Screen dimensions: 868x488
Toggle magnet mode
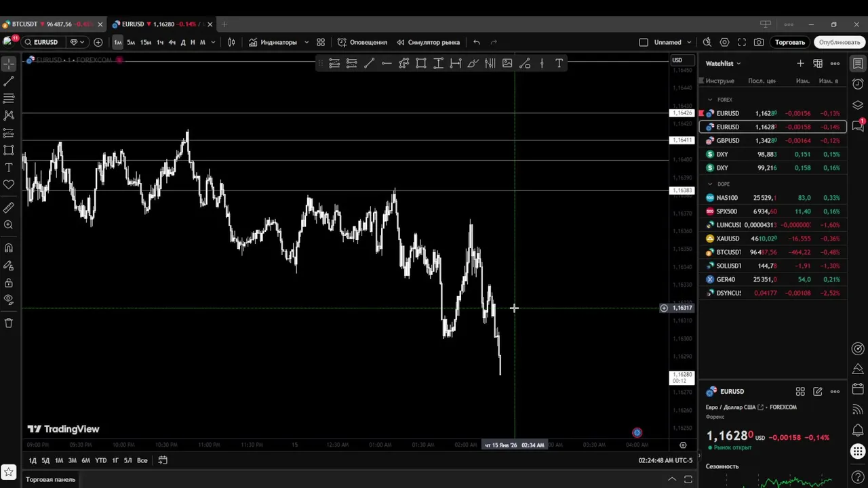9,248
